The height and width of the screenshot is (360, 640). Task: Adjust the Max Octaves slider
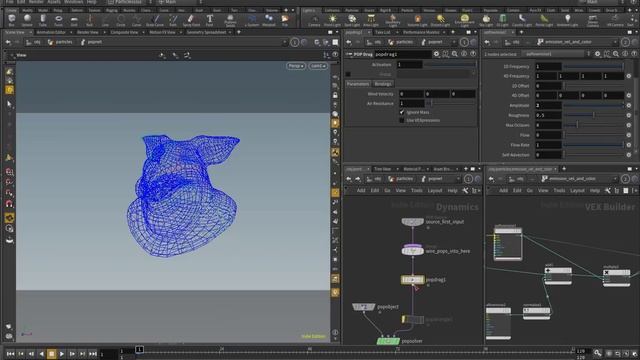coord(593,125)
